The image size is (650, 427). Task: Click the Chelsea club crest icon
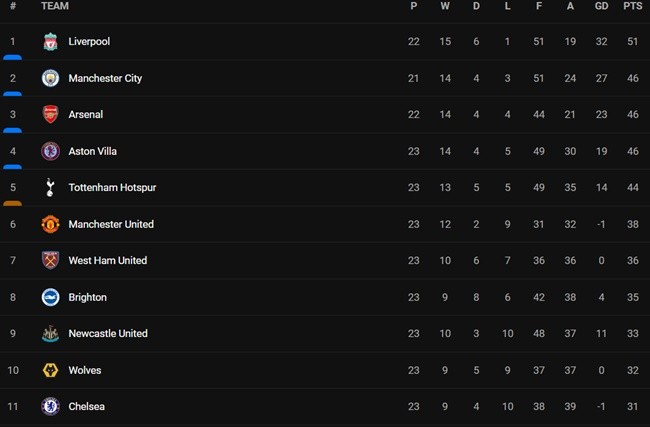point(50,407)
